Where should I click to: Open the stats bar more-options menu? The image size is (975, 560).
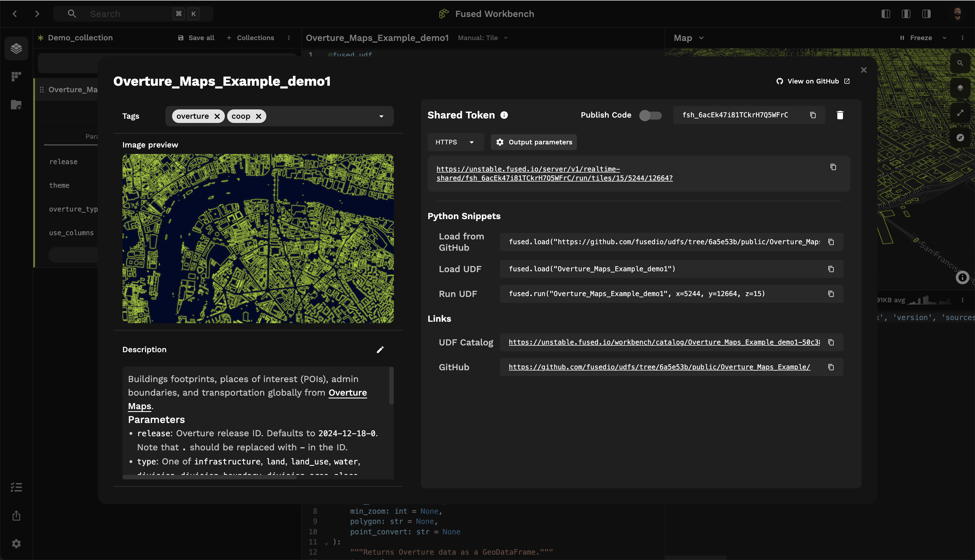tap(962, 300)
